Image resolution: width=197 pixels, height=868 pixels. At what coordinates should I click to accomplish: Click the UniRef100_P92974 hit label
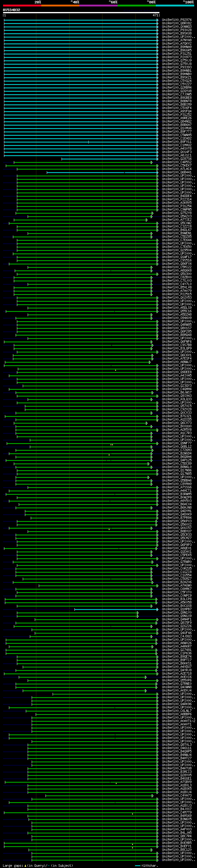[176, 20]
